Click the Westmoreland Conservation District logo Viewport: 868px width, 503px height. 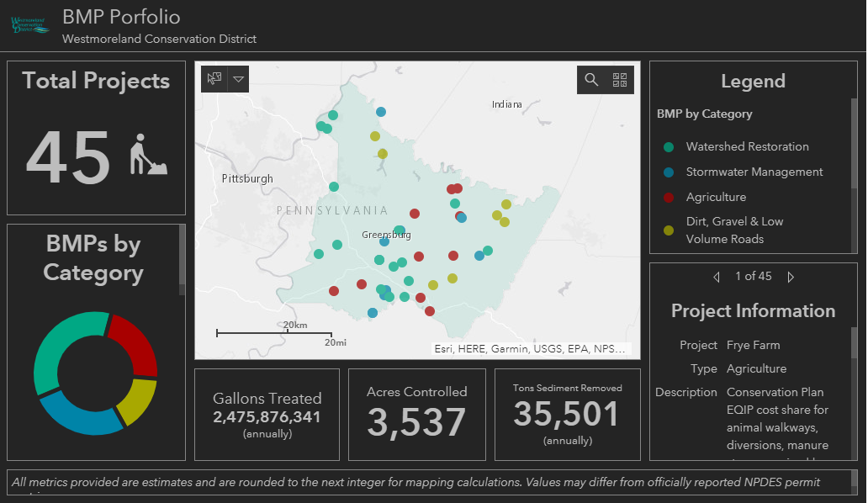point(30,24)
